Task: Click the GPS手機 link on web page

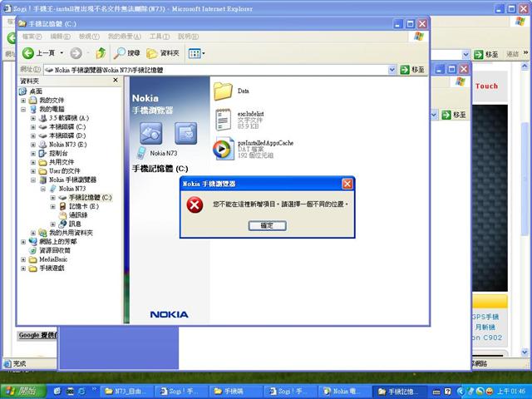Action: [485, 317]
